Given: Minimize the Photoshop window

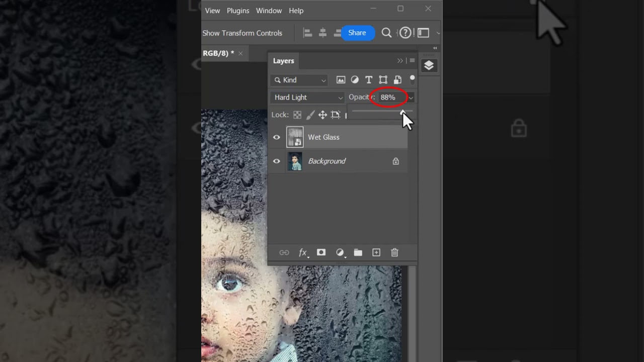Looking at the screenshot, I should [x=373, y=9].
